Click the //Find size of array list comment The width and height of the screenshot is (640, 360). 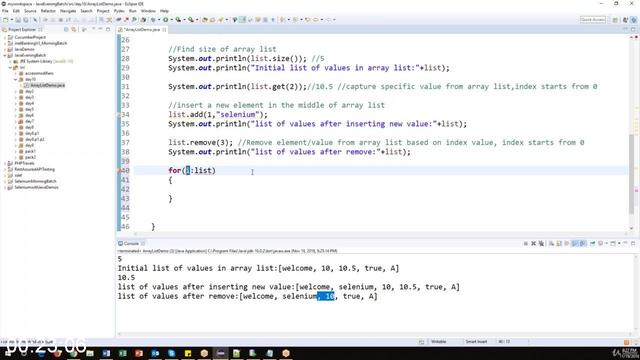[222, 49]
